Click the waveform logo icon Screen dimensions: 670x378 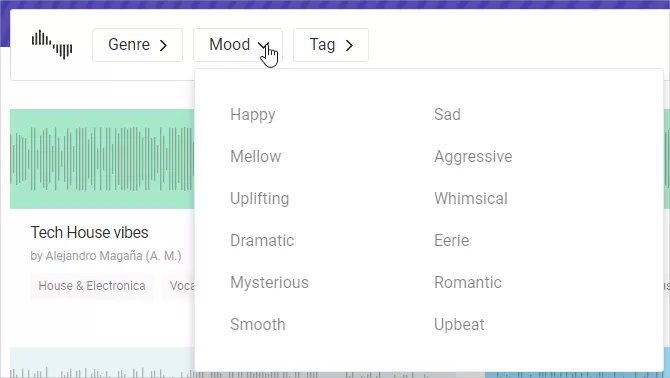point(52,44)
